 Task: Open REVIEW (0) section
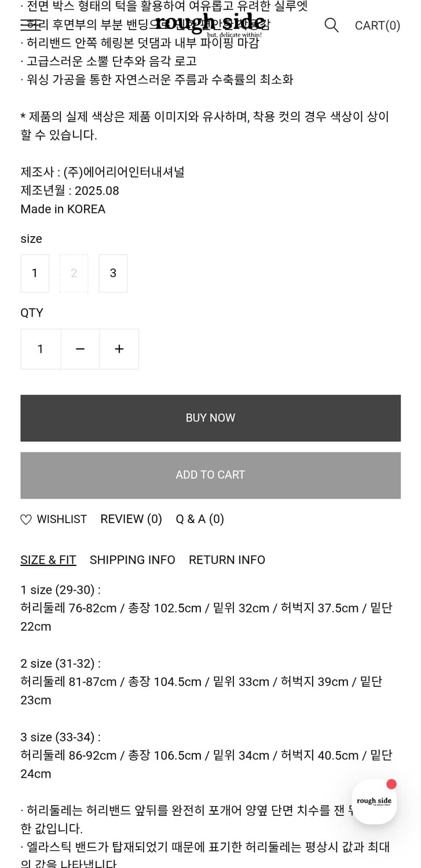coord(131,519)
